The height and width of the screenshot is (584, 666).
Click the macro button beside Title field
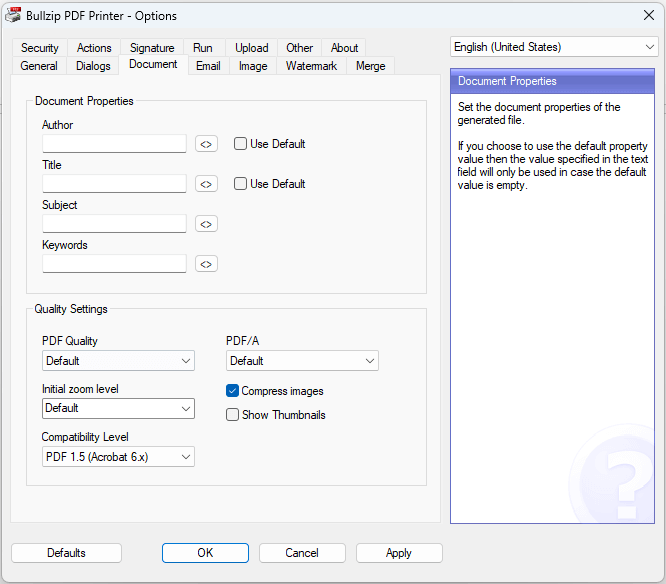[206, 184]
